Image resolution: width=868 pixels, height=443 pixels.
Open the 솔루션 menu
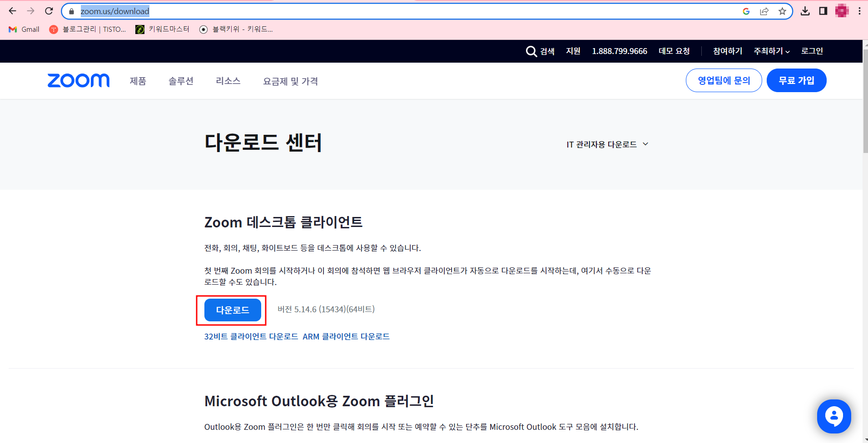(181, 81)
